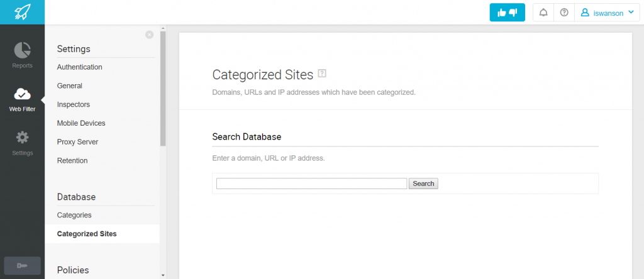Click the domain search input field
This screenshot has height=279, width=644.
pos(312,184)
